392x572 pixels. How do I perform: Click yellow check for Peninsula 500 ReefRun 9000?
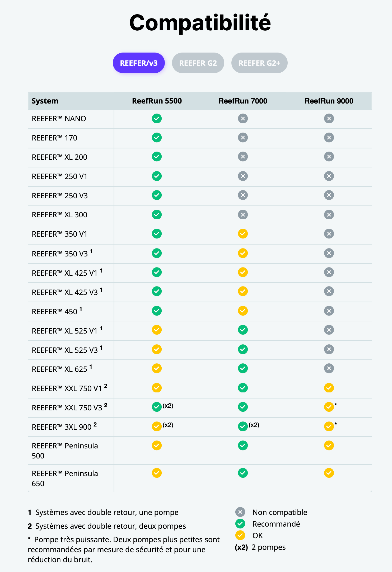[x=329, y=446]
